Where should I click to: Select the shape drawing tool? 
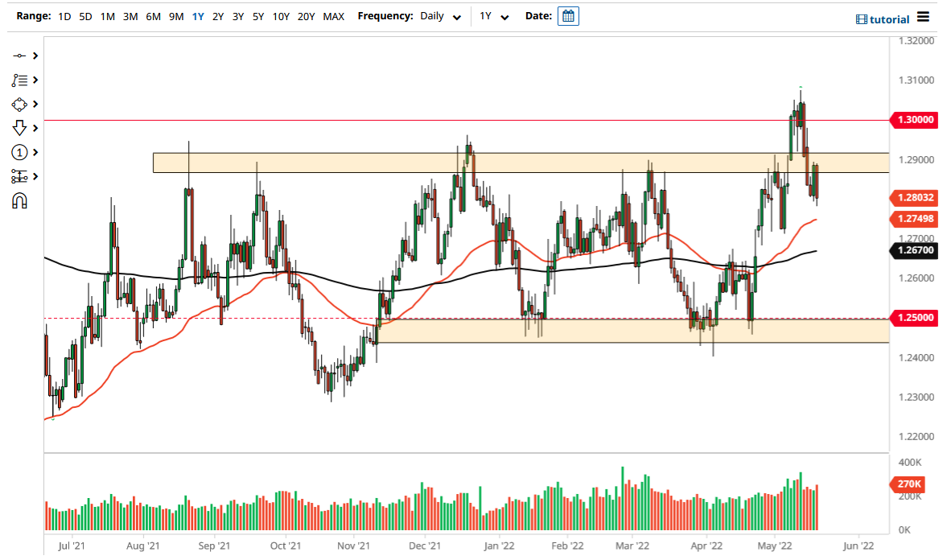(x=20, y=104)
